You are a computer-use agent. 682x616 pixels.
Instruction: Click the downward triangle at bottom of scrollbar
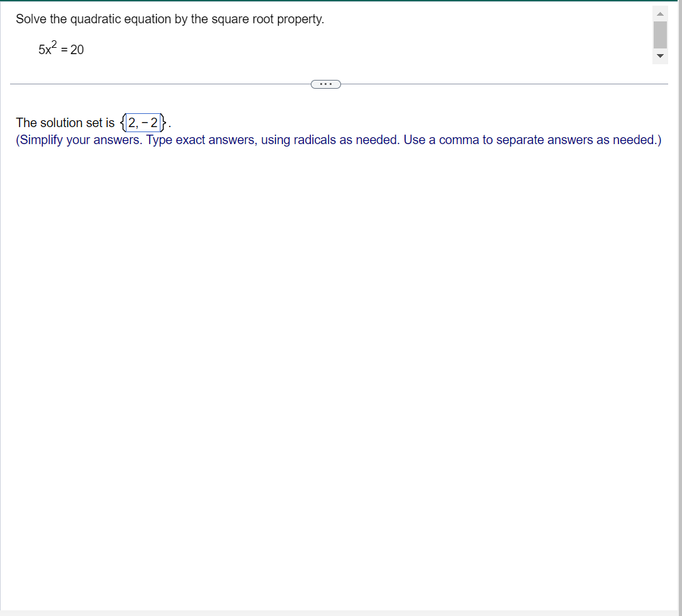(x=659, y=56)
